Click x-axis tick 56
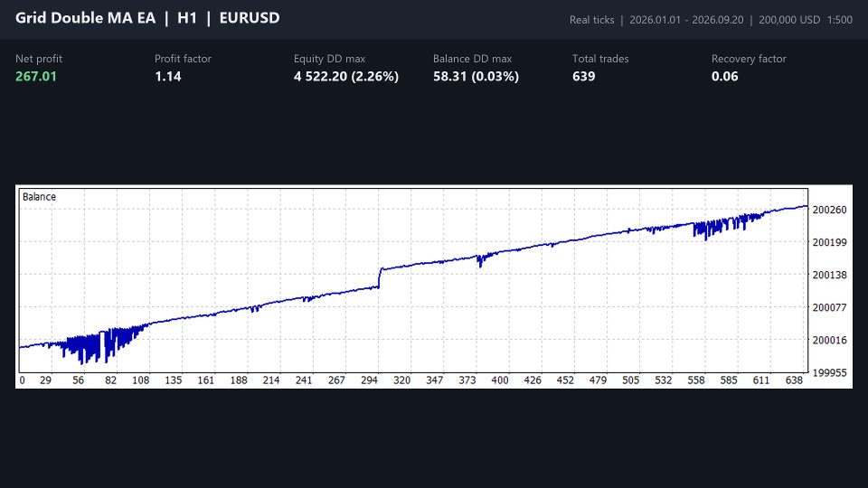This screenshot has width=868, height=488. tap(78, 380)
